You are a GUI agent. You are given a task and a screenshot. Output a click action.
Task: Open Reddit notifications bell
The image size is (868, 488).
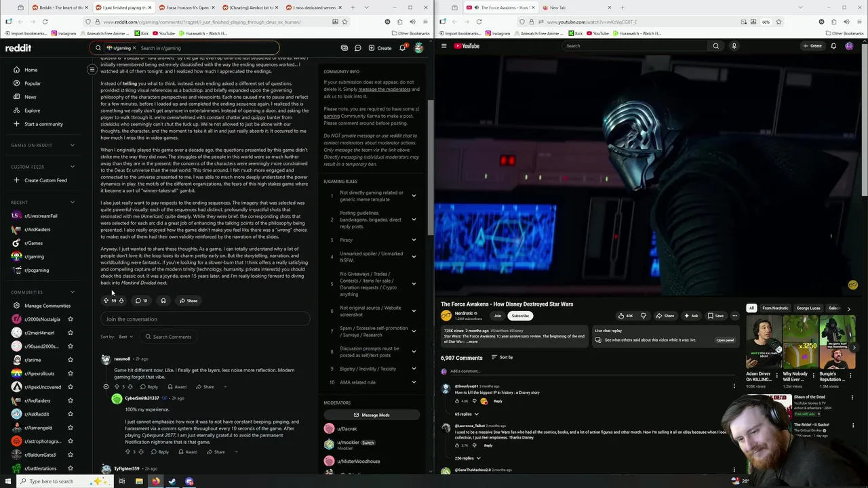tap(402, 48)
